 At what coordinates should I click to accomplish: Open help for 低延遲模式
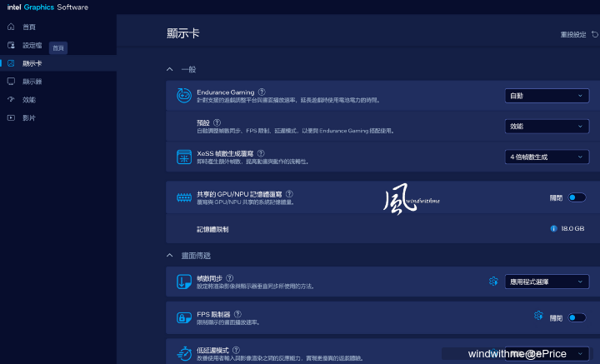[x=236, y=350]
